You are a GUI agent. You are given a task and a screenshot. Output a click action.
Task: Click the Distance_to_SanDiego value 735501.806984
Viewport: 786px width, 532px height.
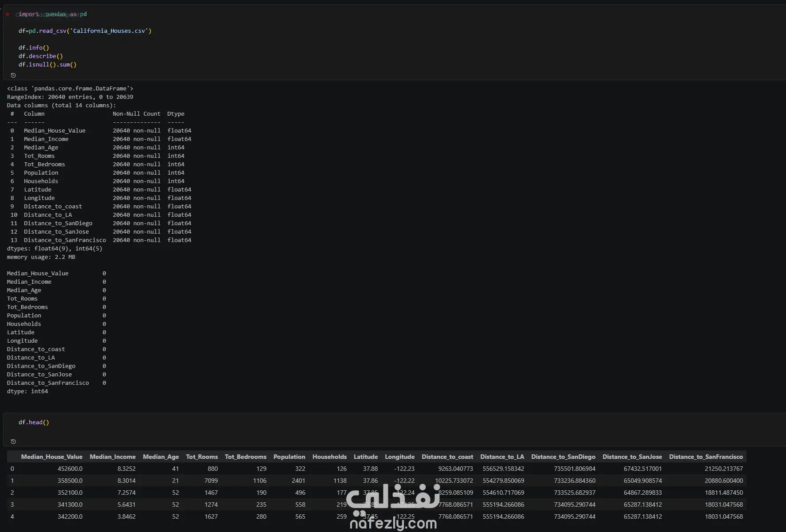(575, 469)
